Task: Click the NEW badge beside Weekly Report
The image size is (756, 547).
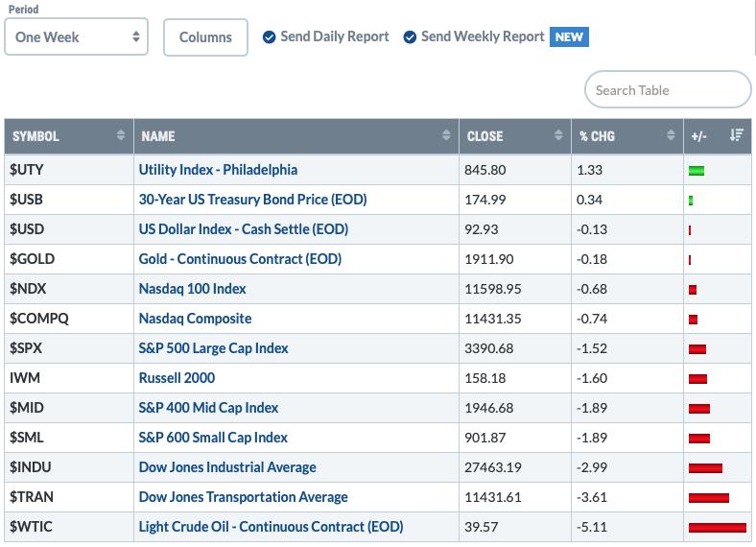Action: [x=569, y=37]
